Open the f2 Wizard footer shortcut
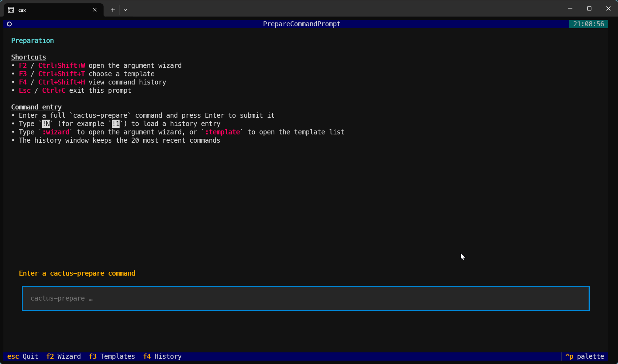The width and height of the screenshot is (618, 364). [63, 356]
